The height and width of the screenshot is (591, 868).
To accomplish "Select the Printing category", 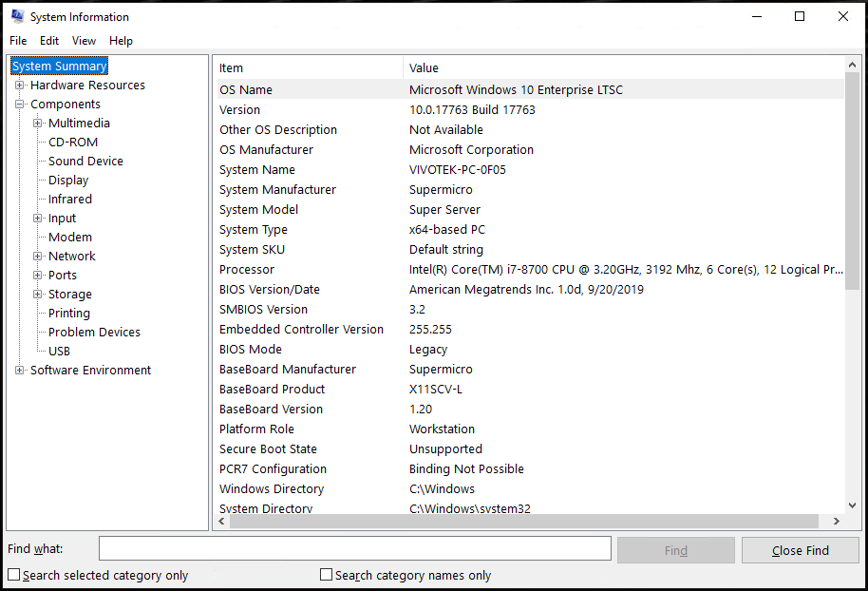I will click(x=69, y=313).
